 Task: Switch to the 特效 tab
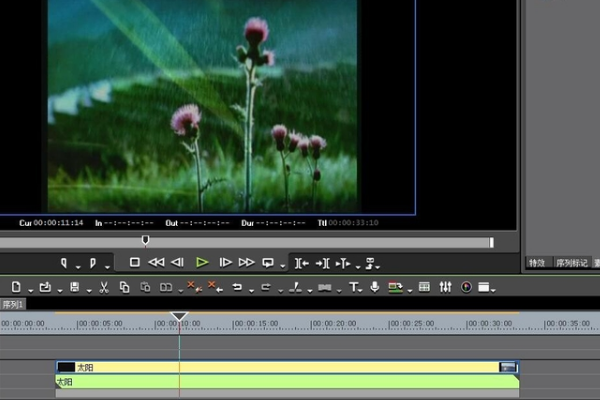click(x=537, y=263)
